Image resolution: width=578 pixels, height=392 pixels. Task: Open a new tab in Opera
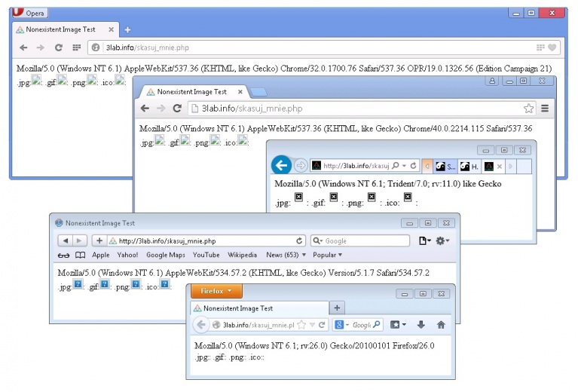[127, 30]
